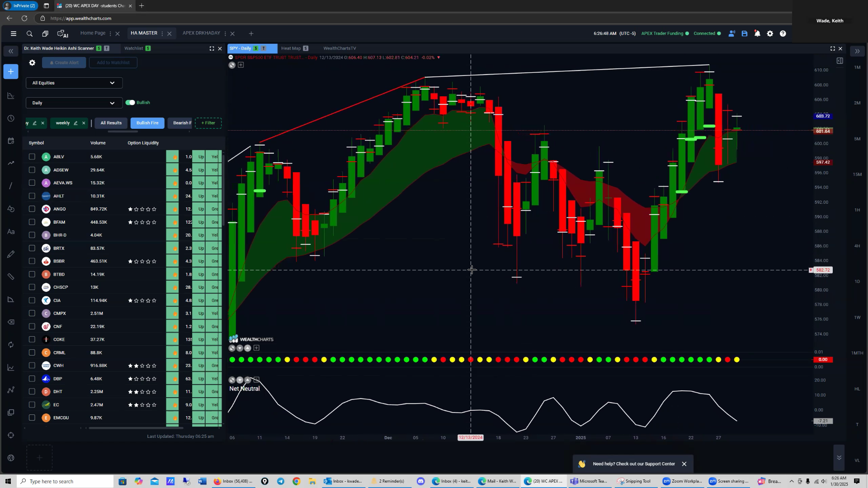The image size is (868, 488).
Task: Open the hamburger main menu
Action: (14, 33)
